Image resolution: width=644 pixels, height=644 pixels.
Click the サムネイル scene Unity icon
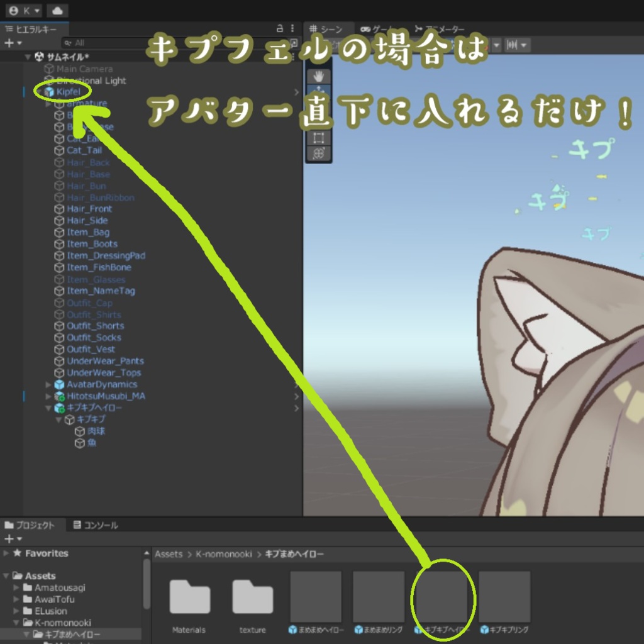40,56
